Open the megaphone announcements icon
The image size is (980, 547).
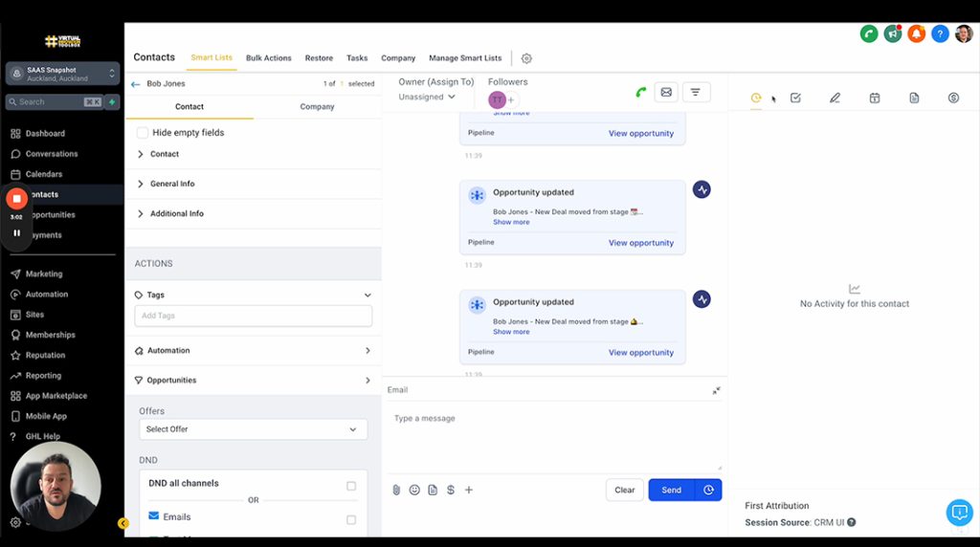pyautogui.click(x=893, y=33)
